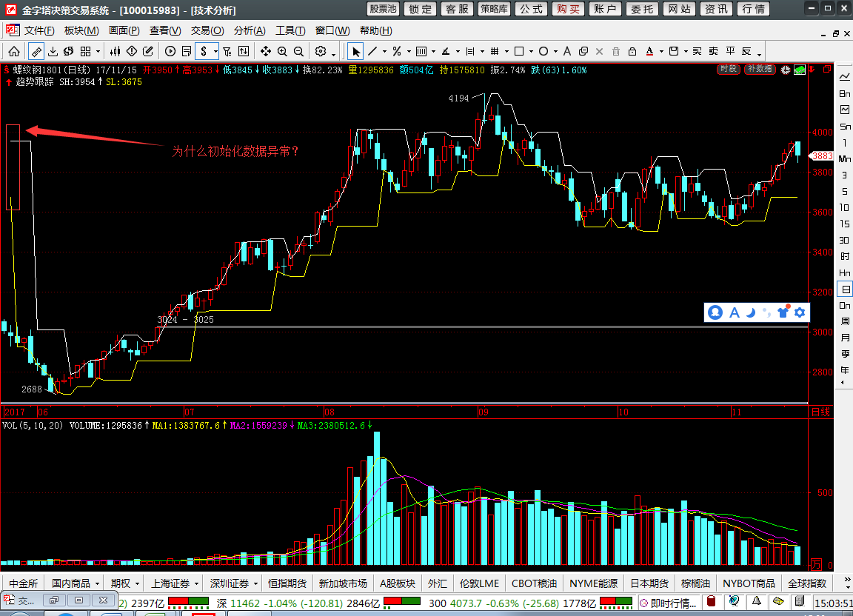853x616 pixels.
Task: Click the diamond alert warning icon
Action: click(x=132, y=51)
